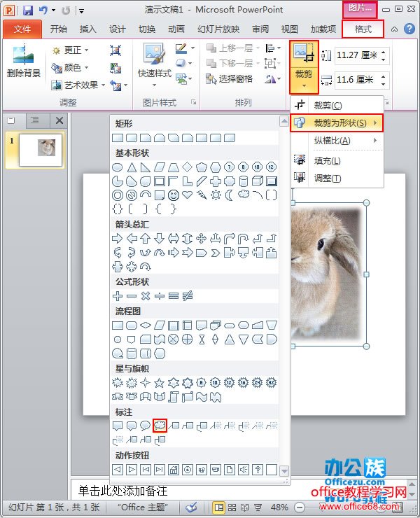The height and width of the screenshot is (518, 420).
Task: Pick the wave flag shape
Action: pos(202,397)
